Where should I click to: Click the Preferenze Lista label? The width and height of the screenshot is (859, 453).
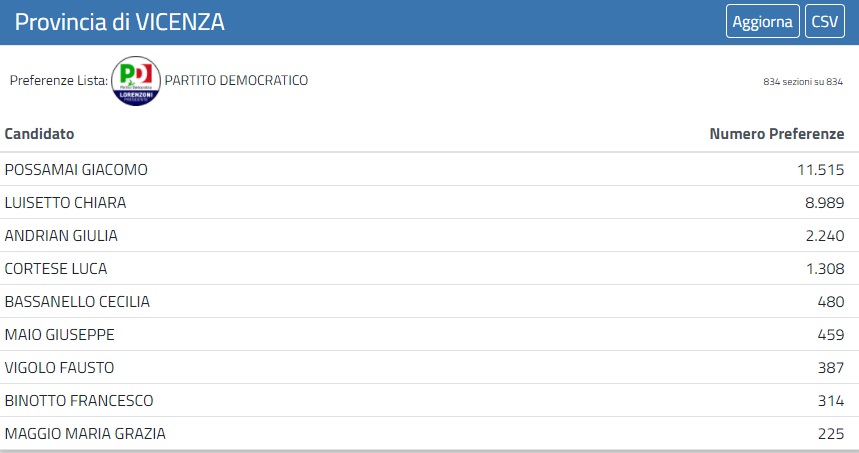point(59,80)
